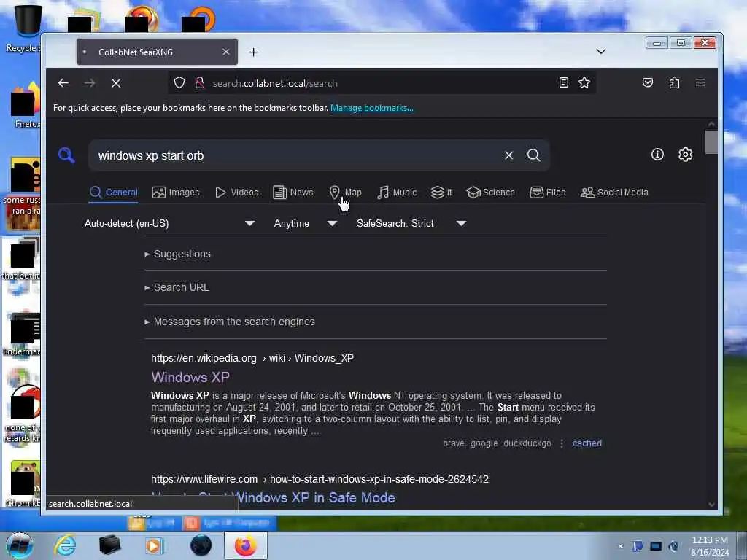Select the General category tab
The image size is (747, 560).
tap(113, 192)
